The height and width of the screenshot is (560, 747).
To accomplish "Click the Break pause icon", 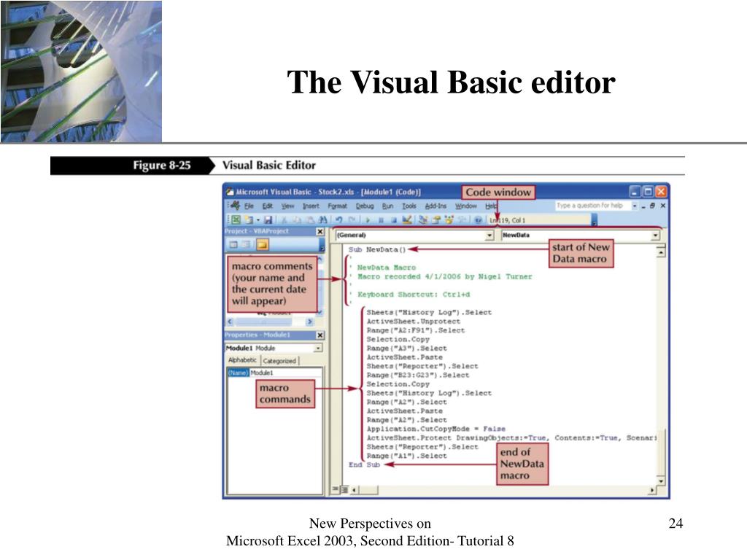I will tap(381, 220).
